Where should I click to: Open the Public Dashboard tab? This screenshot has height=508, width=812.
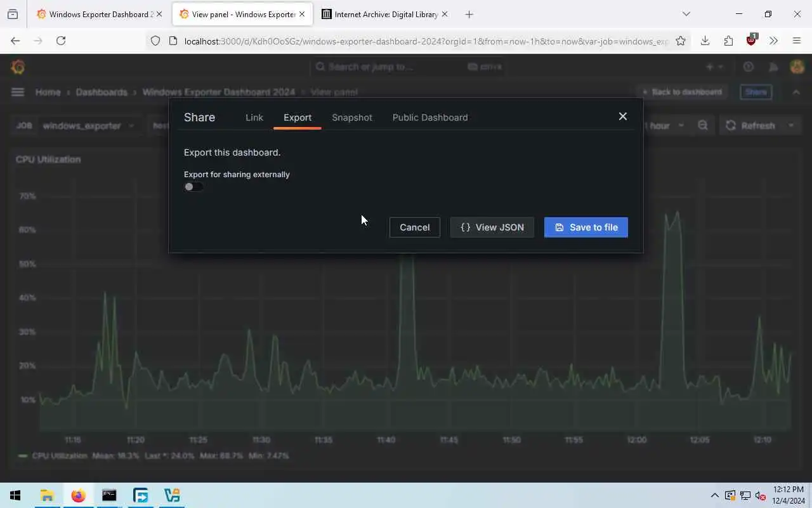click(430, 117)
